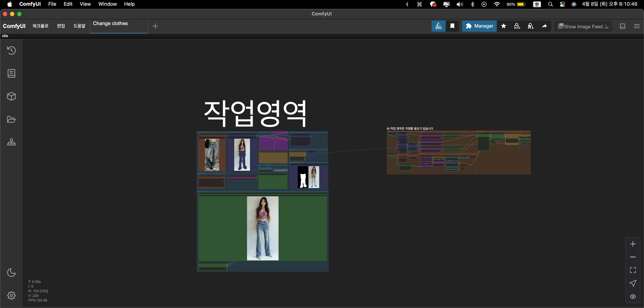Click the outlined vacuum unload models icon
The image size is (644, 308).
[517, 26]
